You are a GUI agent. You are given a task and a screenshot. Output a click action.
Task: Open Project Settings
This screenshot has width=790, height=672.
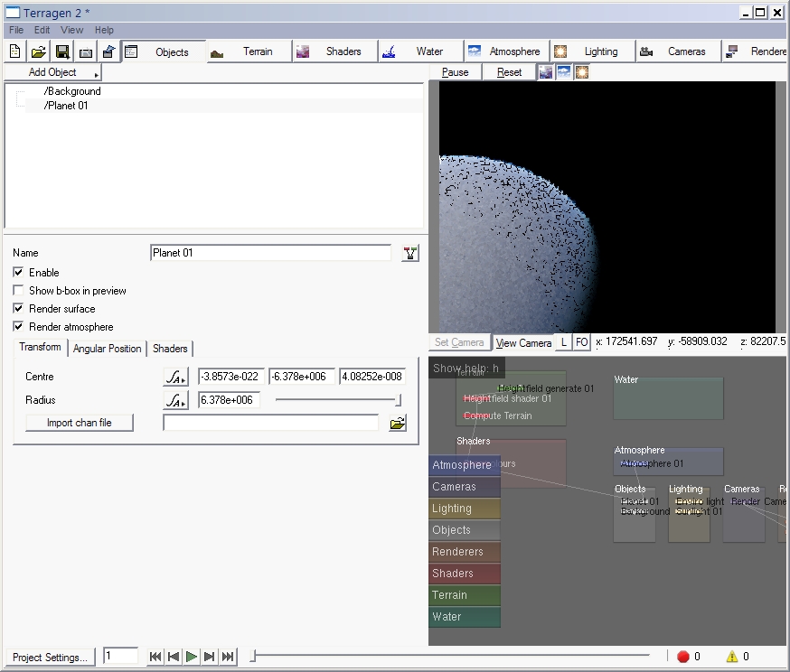pos(51,657)
